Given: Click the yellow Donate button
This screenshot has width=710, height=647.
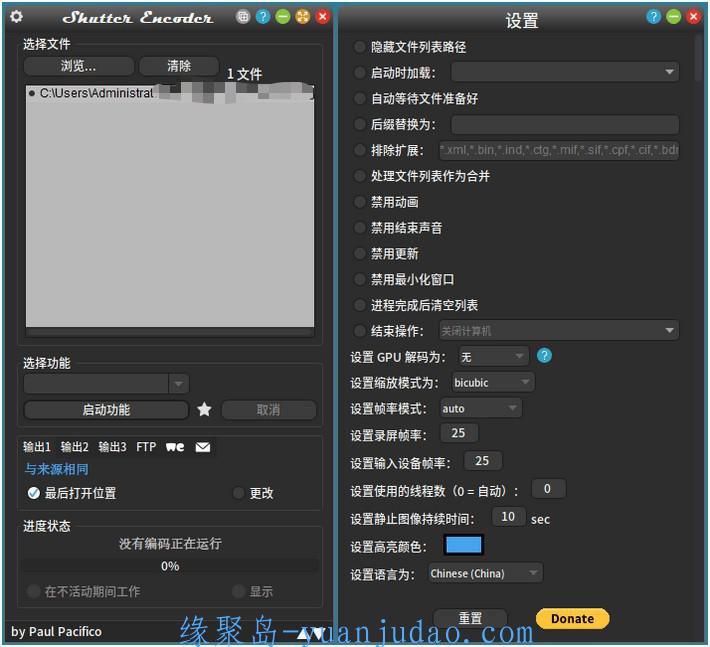Looking at the screenshot, I should (x=572, y=618).
